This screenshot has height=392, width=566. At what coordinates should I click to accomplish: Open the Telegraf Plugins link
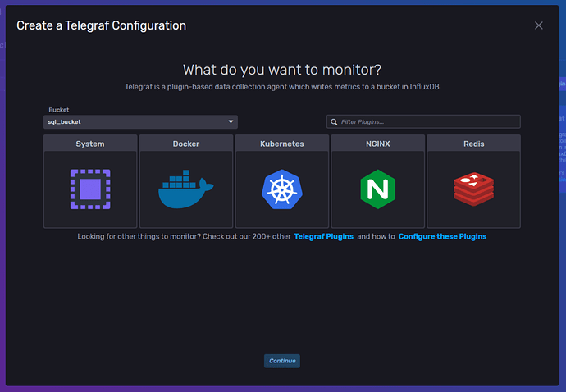click(324, 236)
